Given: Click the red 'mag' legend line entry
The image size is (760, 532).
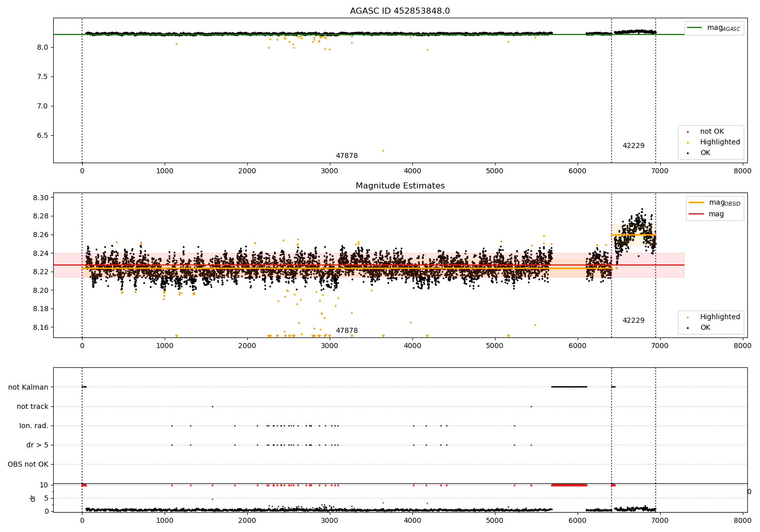Looking at the screenshot, I should tap(697, 214).
